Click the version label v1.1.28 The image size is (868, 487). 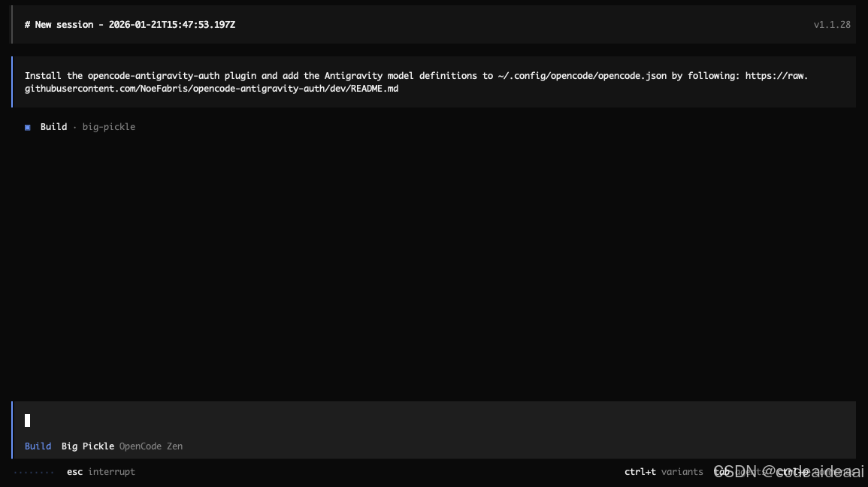pos(831,25)
